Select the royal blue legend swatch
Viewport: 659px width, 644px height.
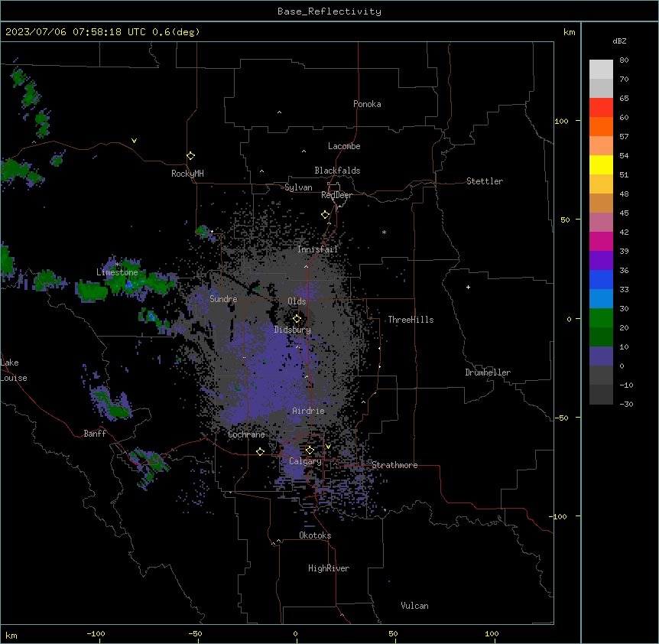tap(601, 279)
